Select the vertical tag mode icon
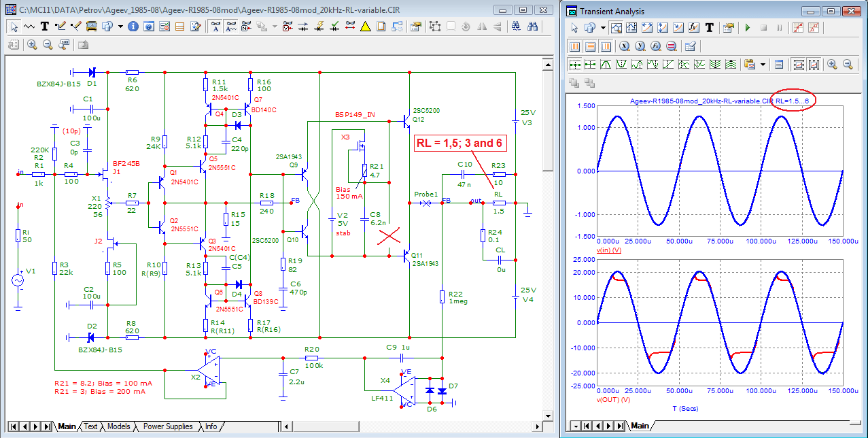Screen dimensions: 868x438 pos(663,28)
